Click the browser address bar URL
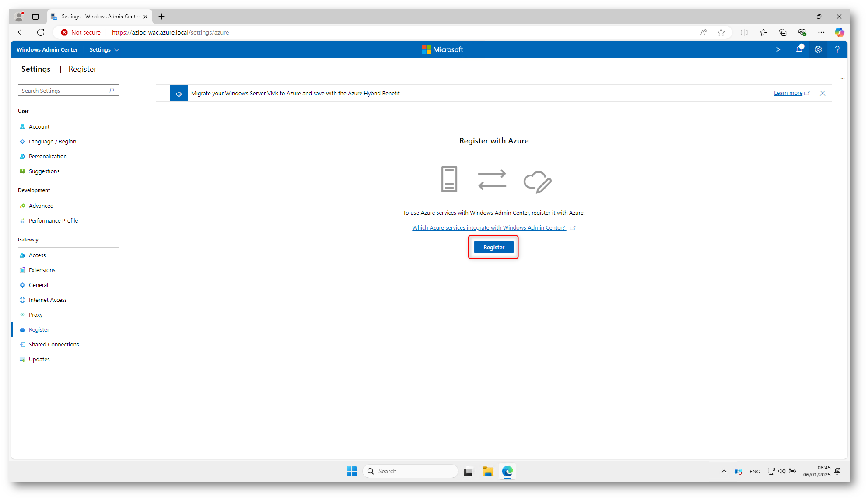Image resolution: width=868 pixels, height=500 pixels. tap(170, 32)
